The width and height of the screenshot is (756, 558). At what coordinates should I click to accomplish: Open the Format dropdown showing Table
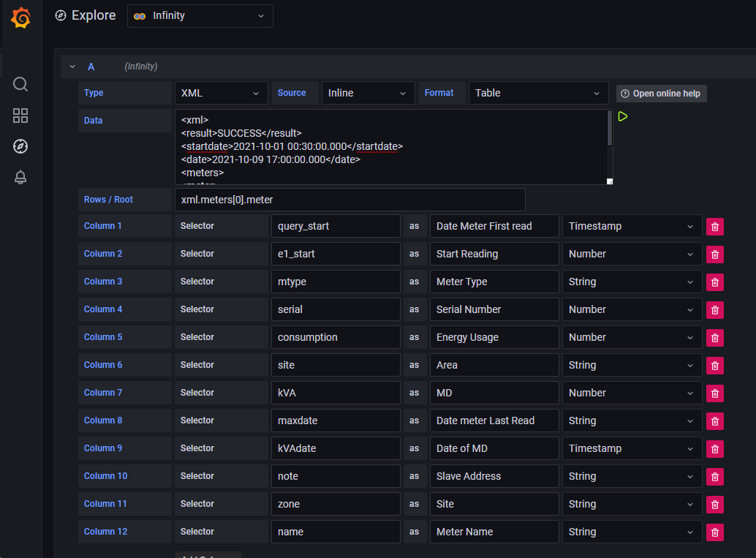(537, 93)
